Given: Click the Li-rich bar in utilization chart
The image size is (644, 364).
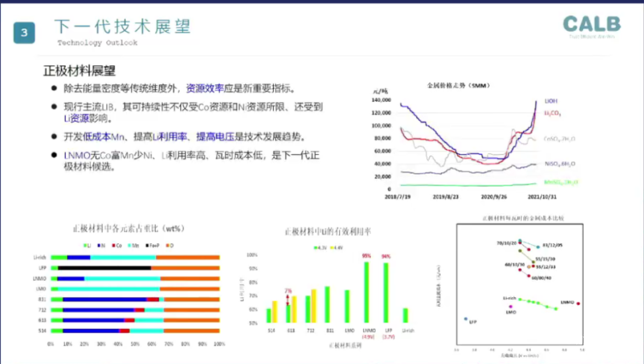Looking at the screenshot, I should (x=405, y=315).
